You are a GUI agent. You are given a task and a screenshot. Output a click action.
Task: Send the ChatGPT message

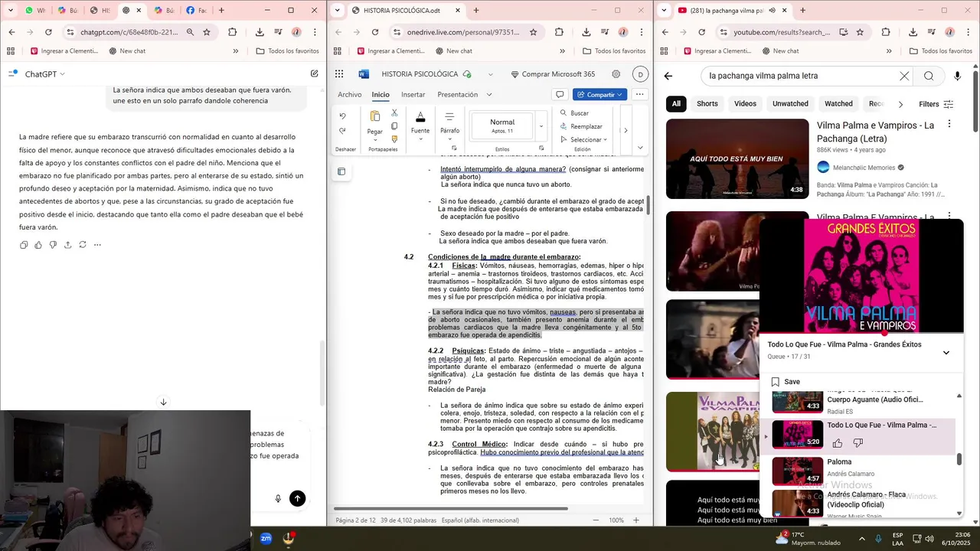(298, 498)
